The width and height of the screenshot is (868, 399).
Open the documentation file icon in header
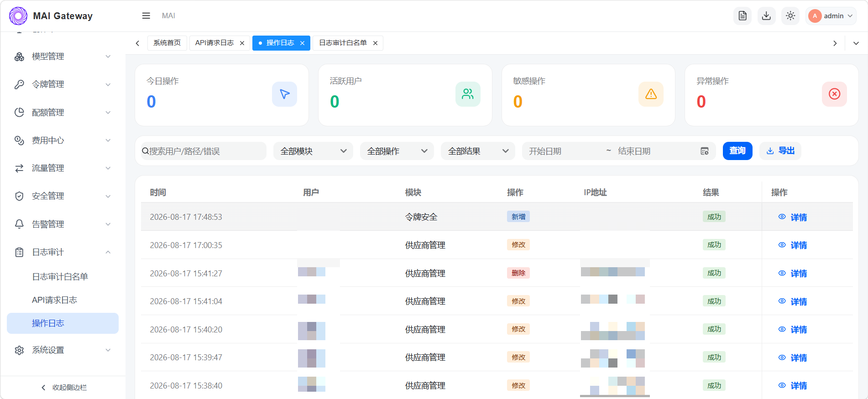coord(743,16)
